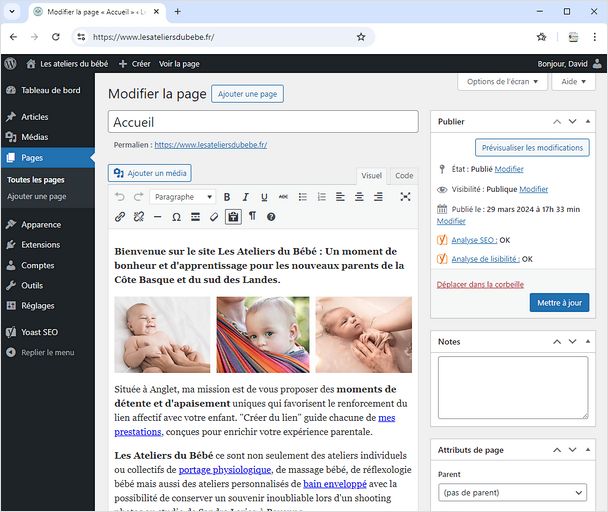The height and width of the screenshot is (512, 608).
Task: Click the WordPress logo in admin bar
Action: click(11, 64)
